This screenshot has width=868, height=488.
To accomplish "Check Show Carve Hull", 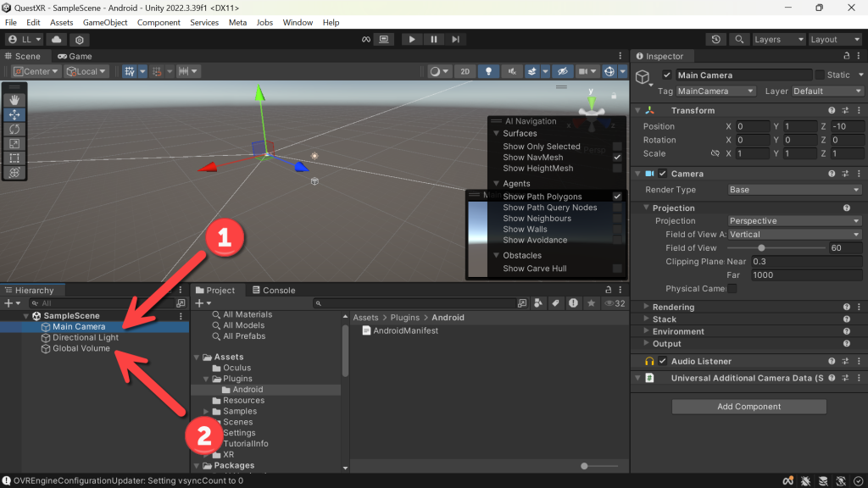I will [617, 269].
